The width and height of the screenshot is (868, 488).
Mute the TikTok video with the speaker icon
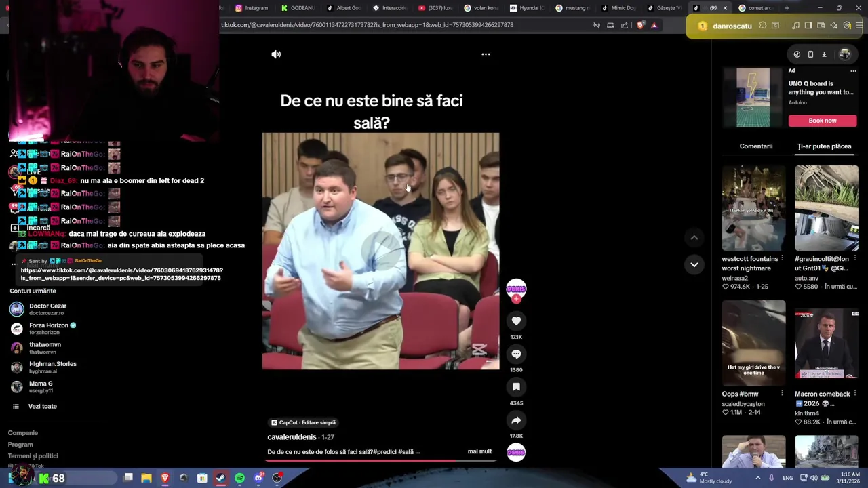point(276,54)
